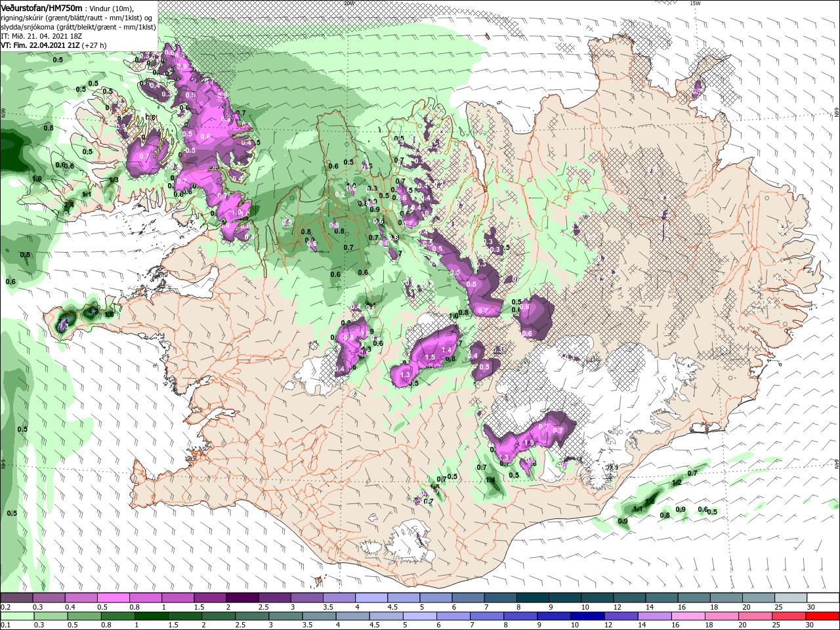Screen dimensions: 840x630
Task: Pick the pale lavender 4 swatch in snow scale
Action: (x=370, y=597)
